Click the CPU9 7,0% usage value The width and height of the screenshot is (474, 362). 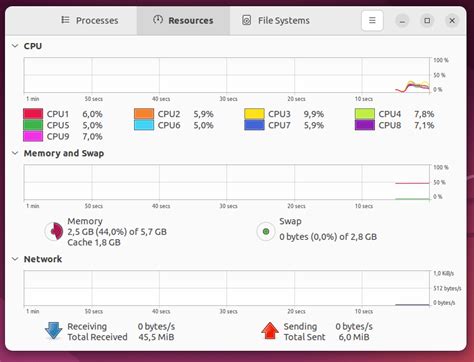click(92, 137)
